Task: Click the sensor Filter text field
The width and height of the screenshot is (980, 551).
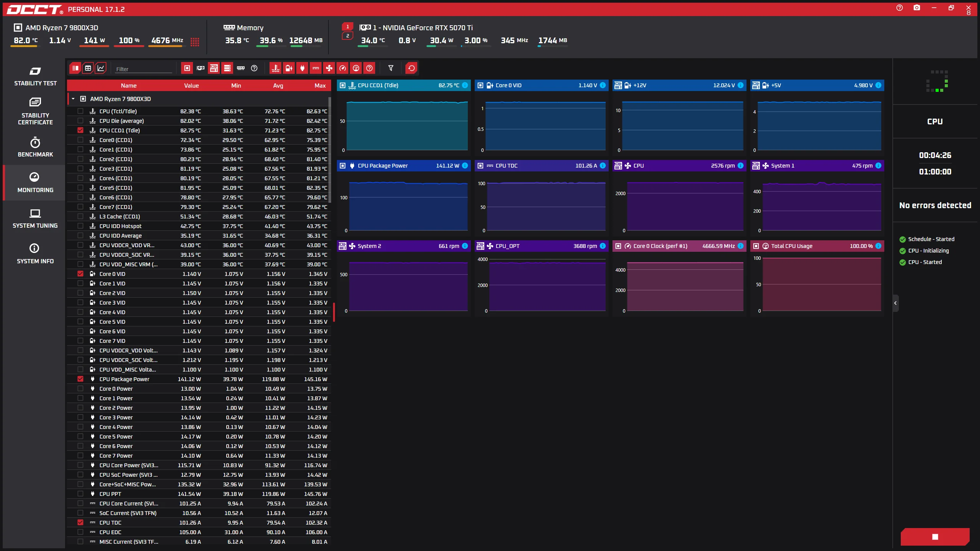Action: tap(144, 69)
